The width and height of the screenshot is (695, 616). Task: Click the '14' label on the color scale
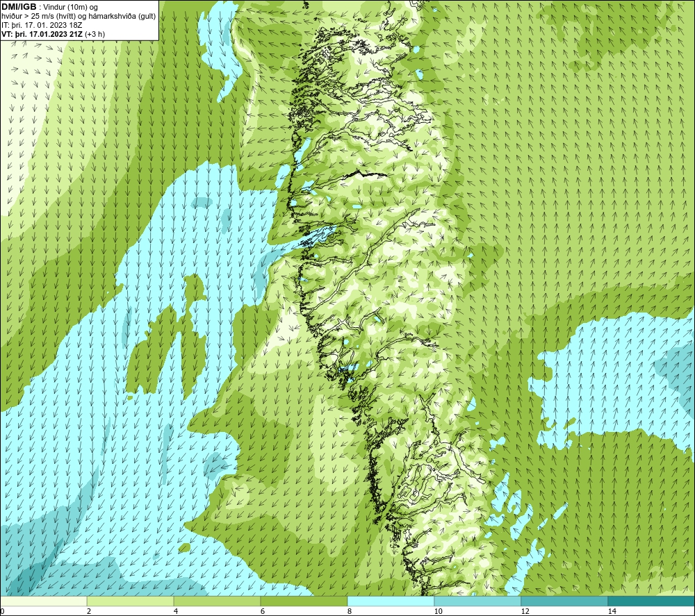pos(612,611)
